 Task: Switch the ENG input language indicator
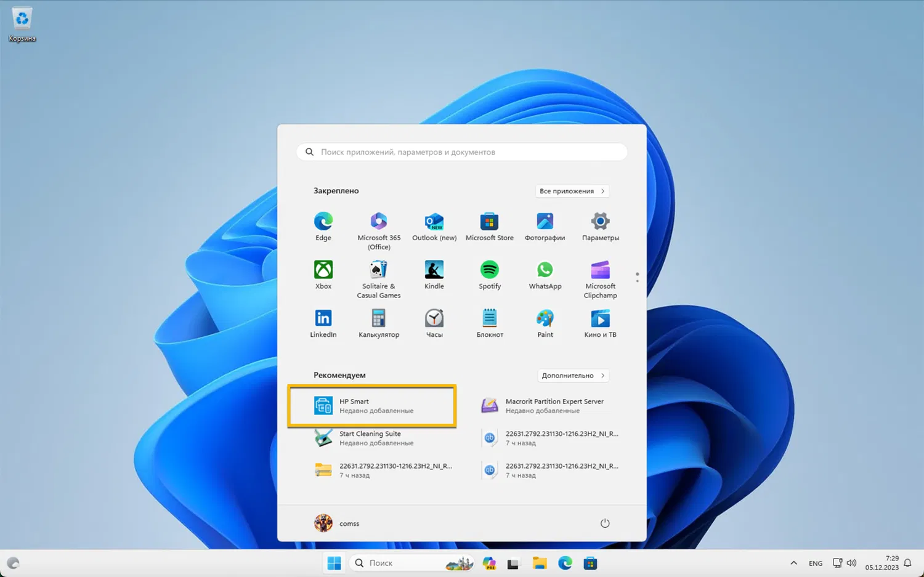tap(816, 563)
